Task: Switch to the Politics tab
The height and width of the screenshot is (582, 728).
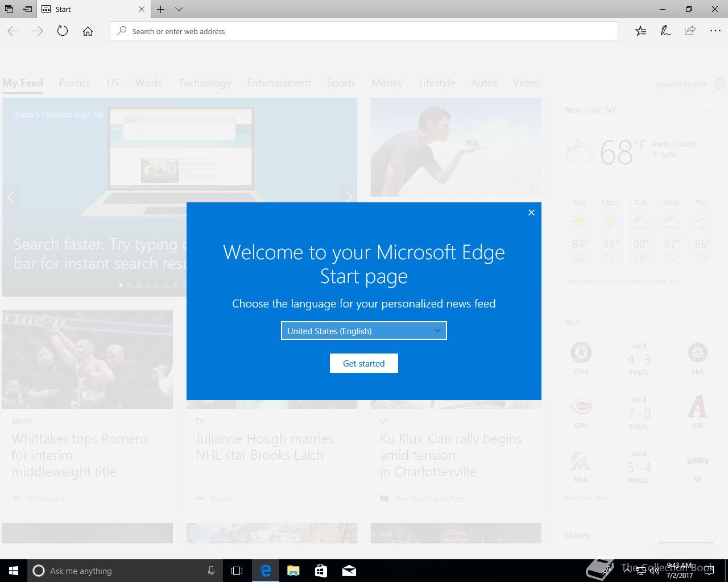Action: point(75,83)
